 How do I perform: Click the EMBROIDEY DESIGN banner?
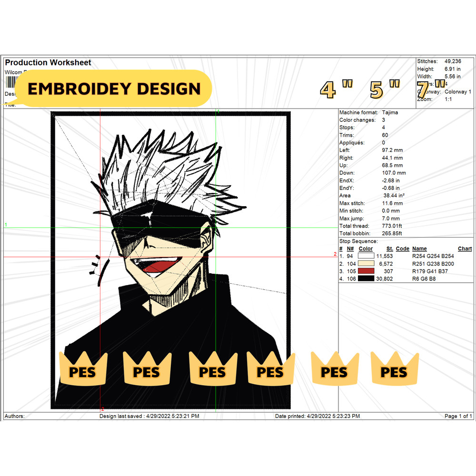click(x=114, y=89)
